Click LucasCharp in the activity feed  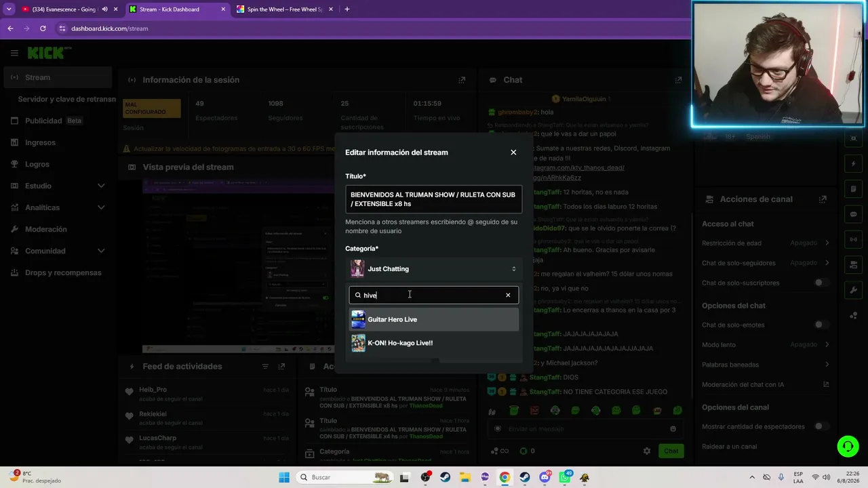(157, 438)
